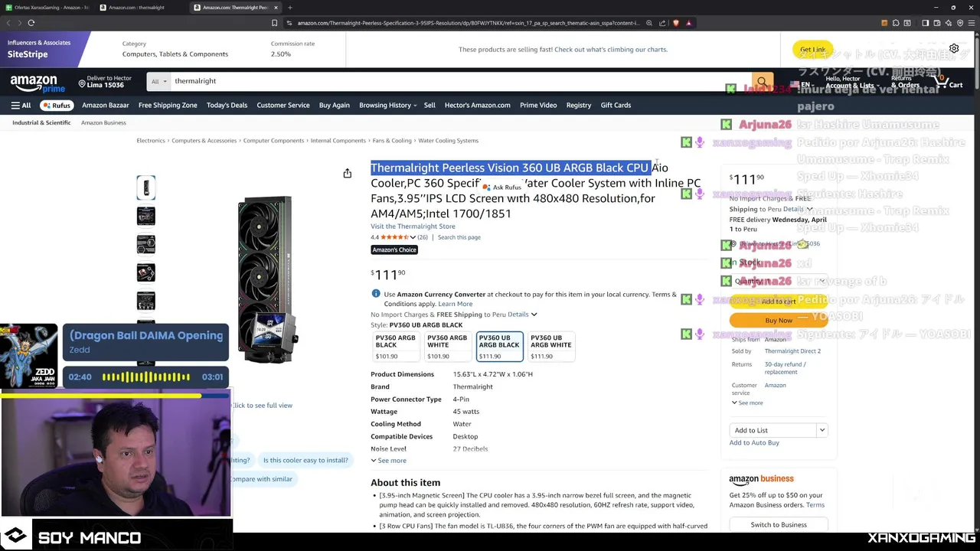
Task: Open the Rufus assistant
Action: 57,105
